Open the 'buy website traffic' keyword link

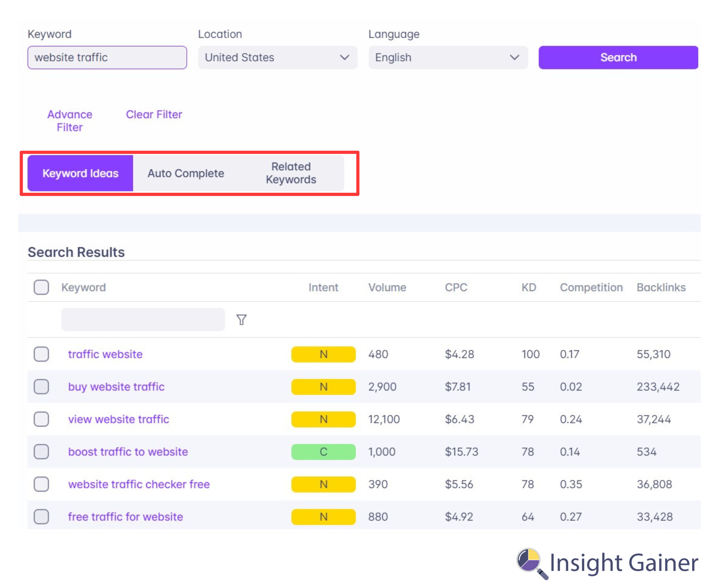116,387
